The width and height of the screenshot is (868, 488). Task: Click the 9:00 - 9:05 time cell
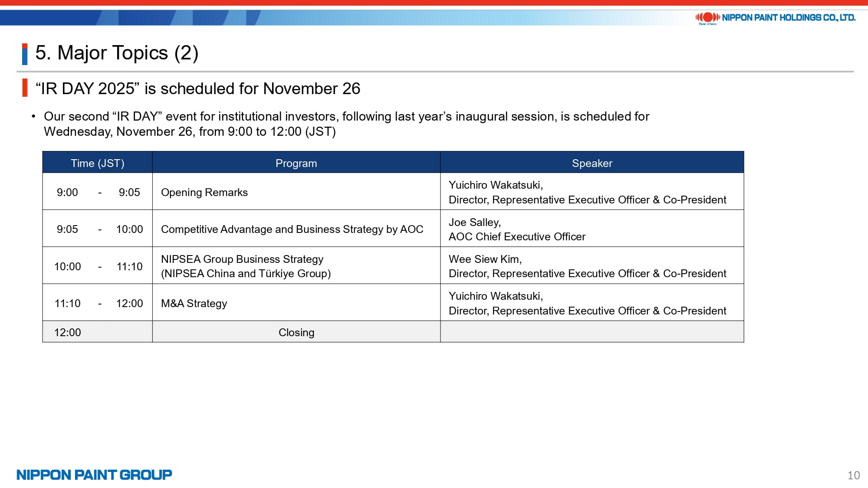point(98,192)
